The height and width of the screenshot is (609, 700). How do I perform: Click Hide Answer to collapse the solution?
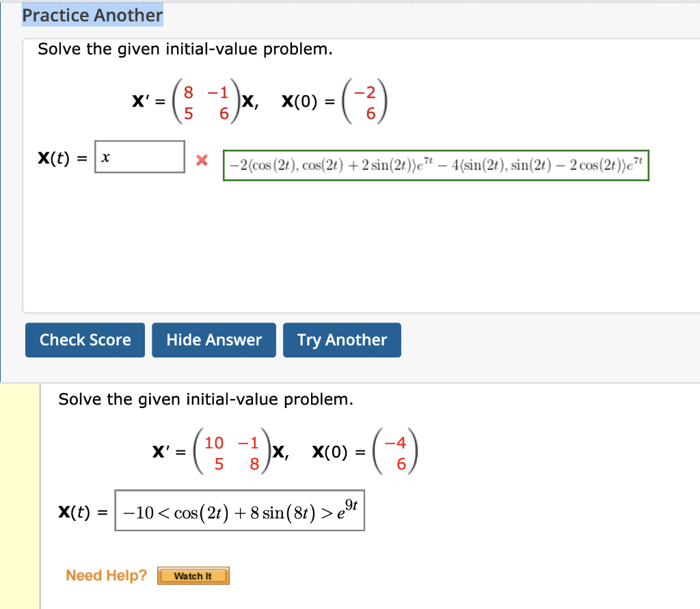click(213, 340)
